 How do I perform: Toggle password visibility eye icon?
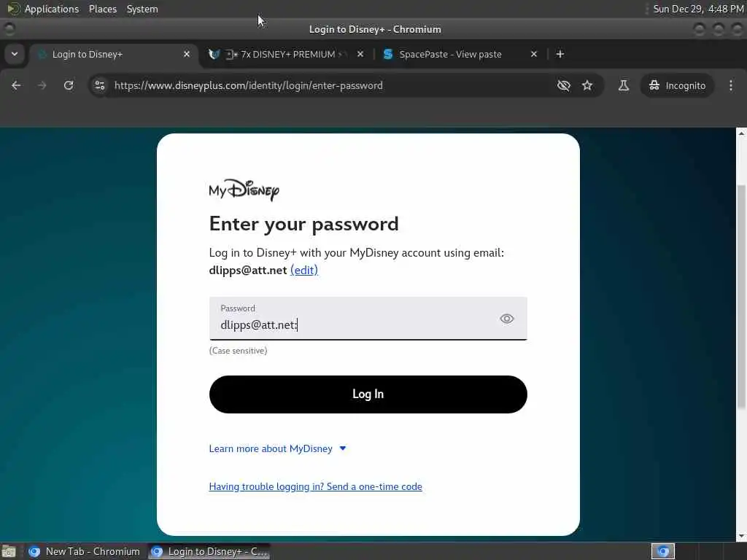coord(506,319)
